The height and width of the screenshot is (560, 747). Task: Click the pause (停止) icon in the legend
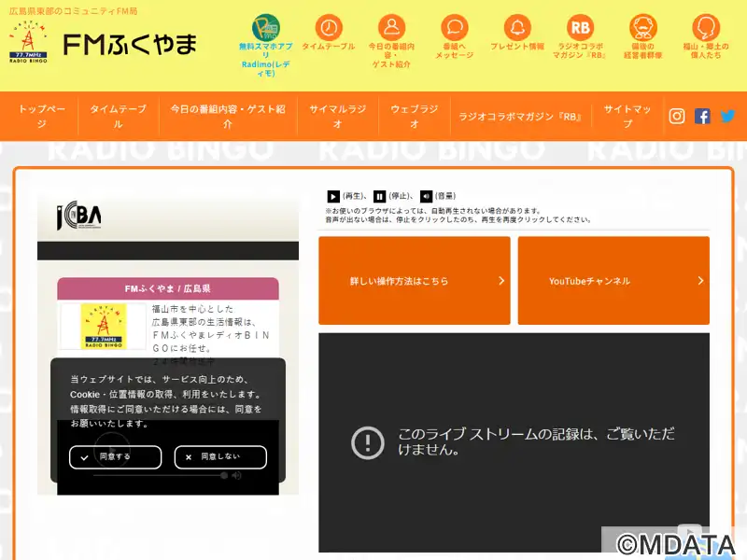click(x=379, y=196)
